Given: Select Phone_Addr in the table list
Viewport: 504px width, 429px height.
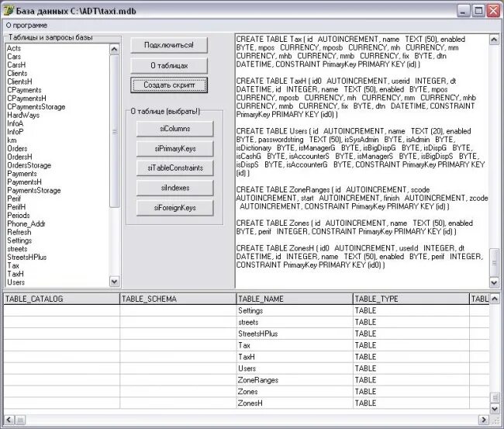Looking at the screenshot, I should [26, 224].
